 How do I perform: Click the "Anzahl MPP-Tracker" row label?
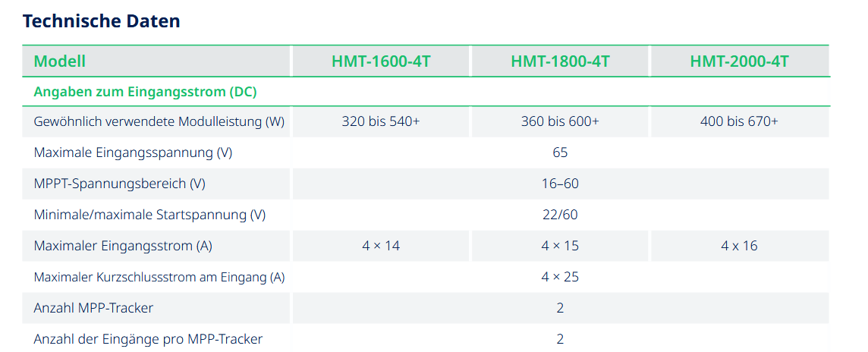93,308
